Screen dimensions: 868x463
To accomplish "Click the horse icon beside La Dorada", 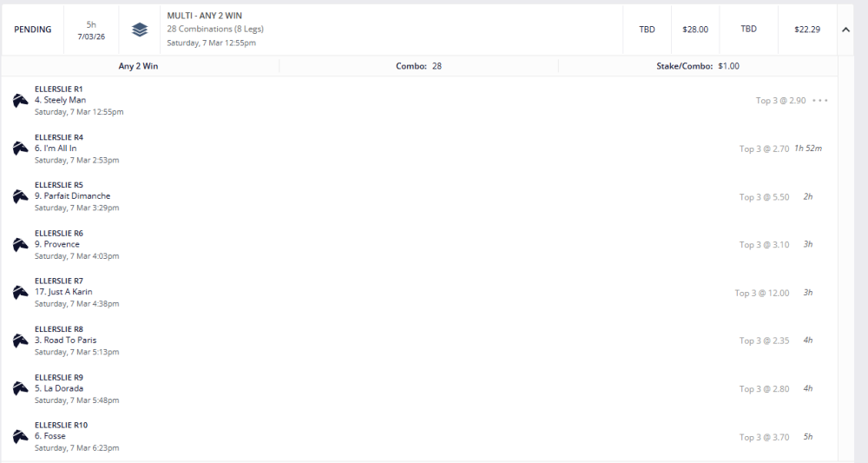I will click(x=21, y=389).
